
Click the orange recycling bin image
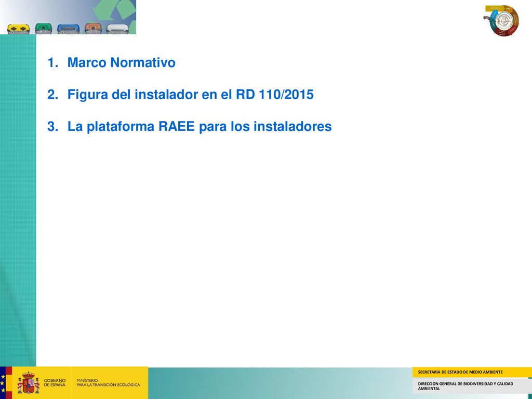(x=94, y=28)
